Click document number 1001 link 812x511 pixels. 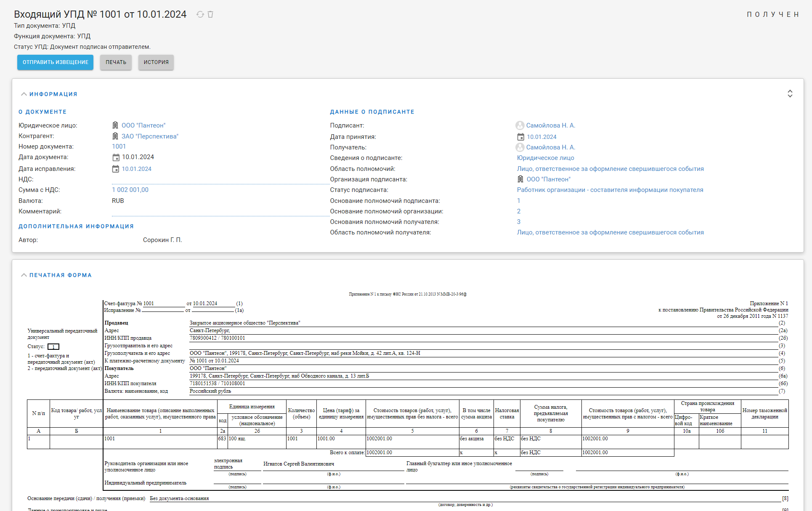pos(119,146)
